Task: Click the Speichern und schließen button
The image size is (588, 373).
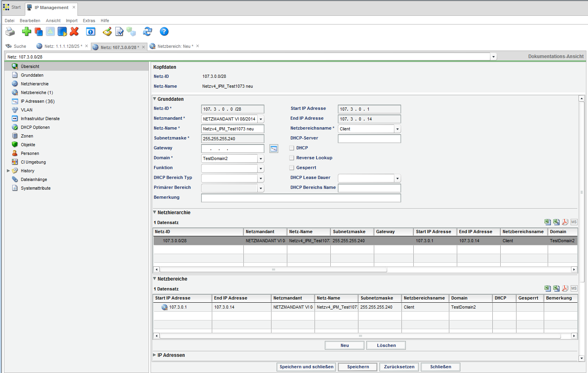Action: [306, 367]
